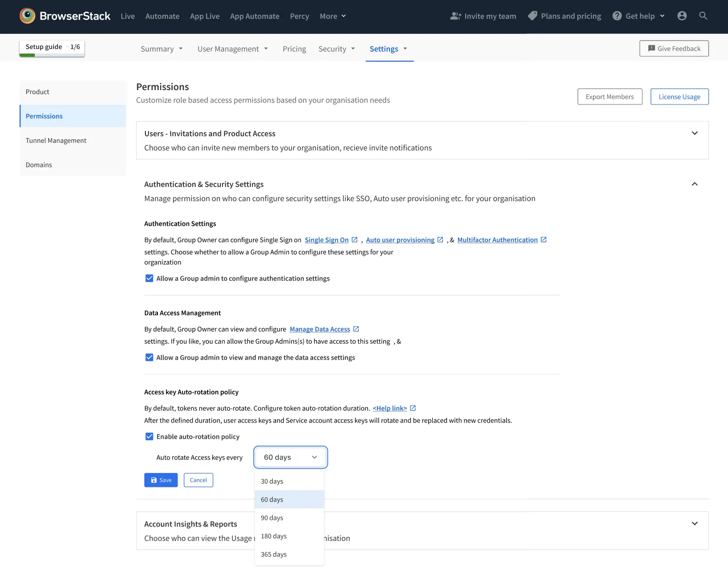Disable the Enable auto-rotation policy checkbox
The image size is (728, 573).
pos(149,436)
